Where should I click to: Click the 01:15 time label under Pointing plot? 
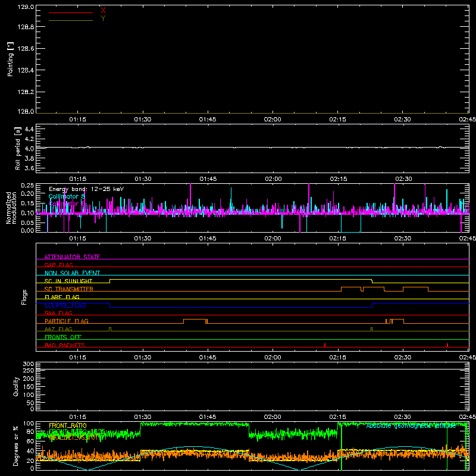pos(77,120)
